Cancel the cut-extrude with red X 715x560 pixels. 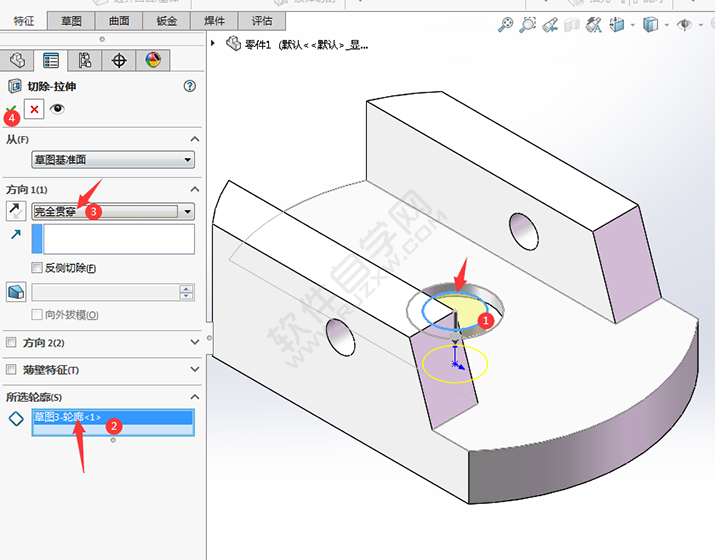click(x=34, y=109)
